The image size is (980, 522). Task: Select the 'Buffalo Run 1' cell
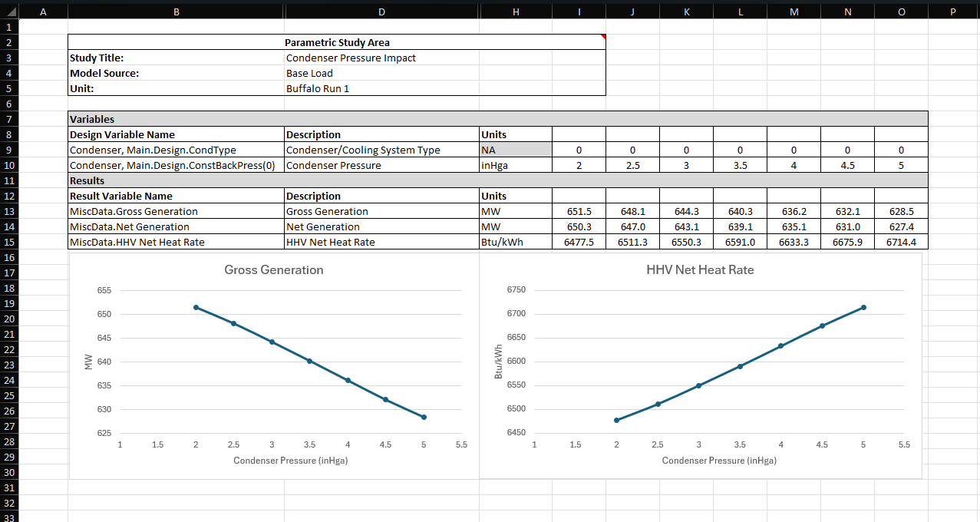click(381, 88)
